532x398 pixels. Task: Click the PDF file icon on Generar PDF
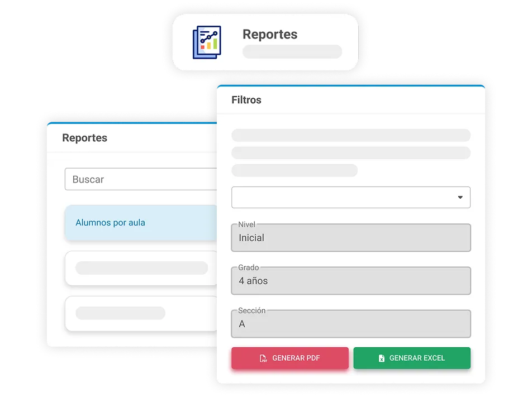click(x=263, y=358)
